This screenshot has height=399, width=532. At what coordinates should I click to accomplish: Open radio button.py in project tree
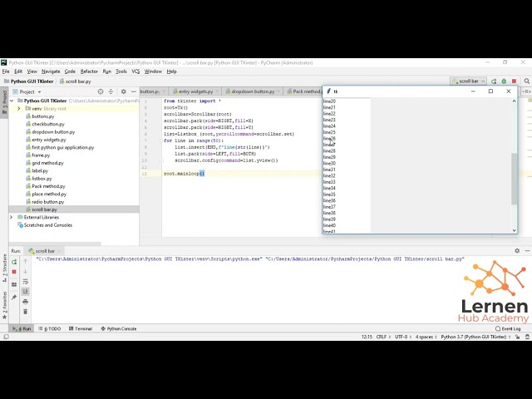coord(48,202)
